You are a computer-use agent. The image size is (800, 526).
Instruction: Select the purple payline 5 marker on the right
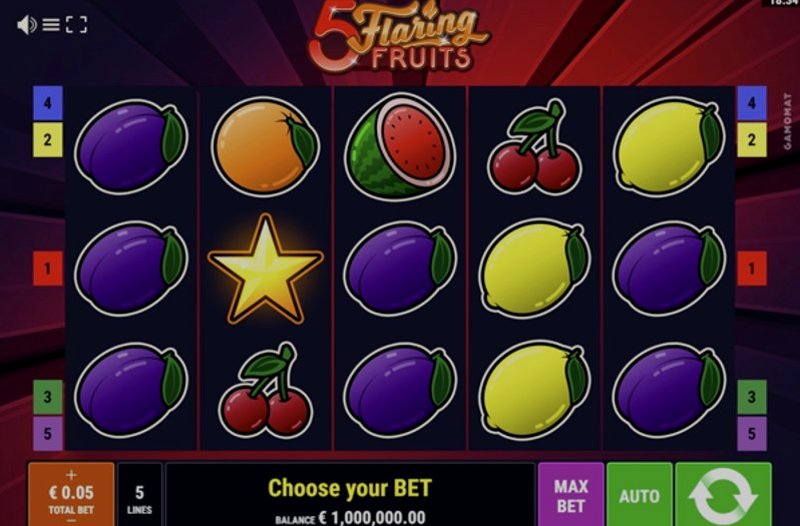752,434
